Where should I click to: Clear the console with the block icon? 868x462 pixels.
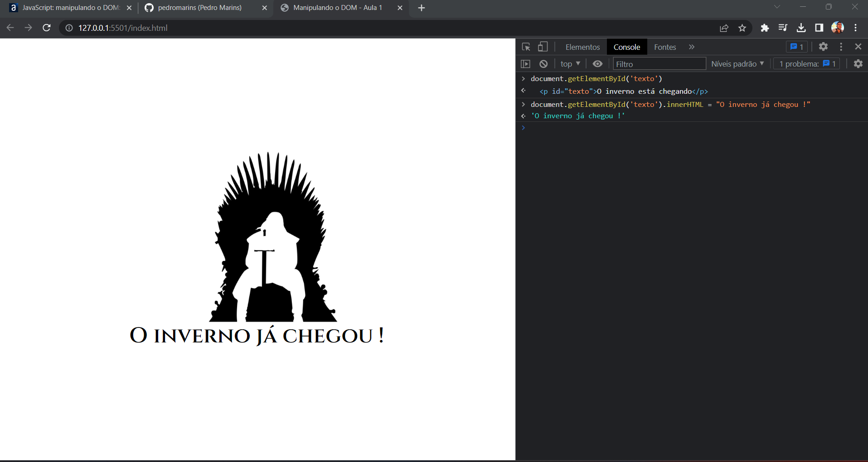pos(543,64)
